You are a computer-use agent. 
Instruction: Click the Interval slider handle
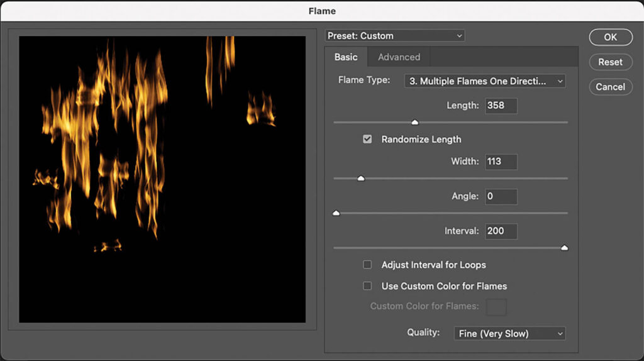click(564, 248)
